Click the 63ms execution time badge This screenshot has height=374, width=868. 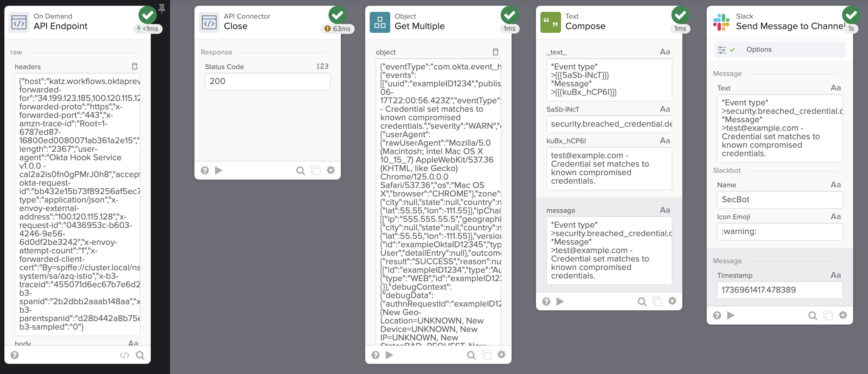(338, 29)
